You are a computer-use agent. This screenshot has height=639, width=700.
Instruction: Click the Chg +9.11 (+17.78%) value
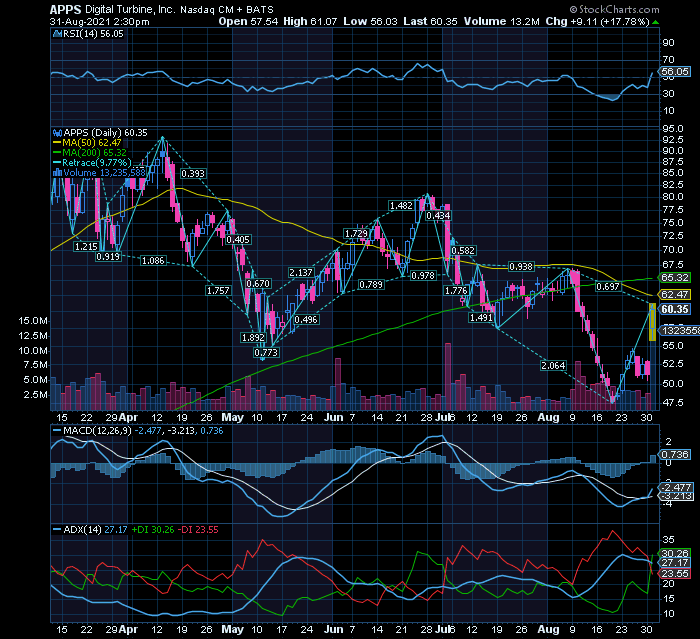pyautogui.click(x=597, y=21)
